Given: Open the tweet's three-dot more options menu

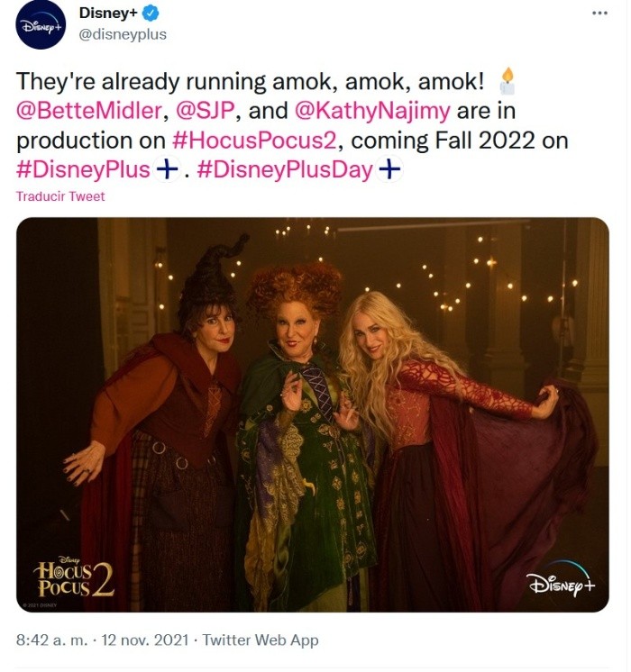Looking at the screenshot, I should click(599, 14).
